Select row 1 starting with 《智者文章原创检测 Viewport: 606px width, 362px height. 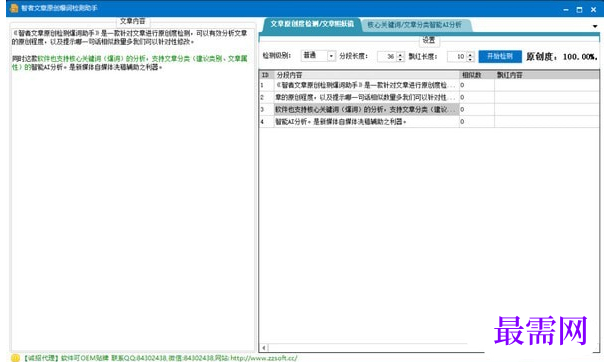(429, 85)
